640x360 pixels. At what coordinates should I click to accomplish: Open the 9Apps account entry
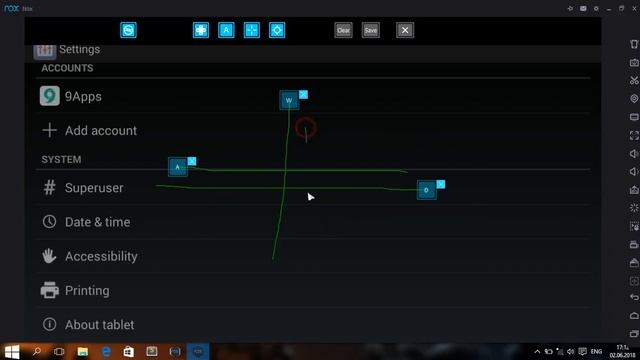[x=314, y=96]
